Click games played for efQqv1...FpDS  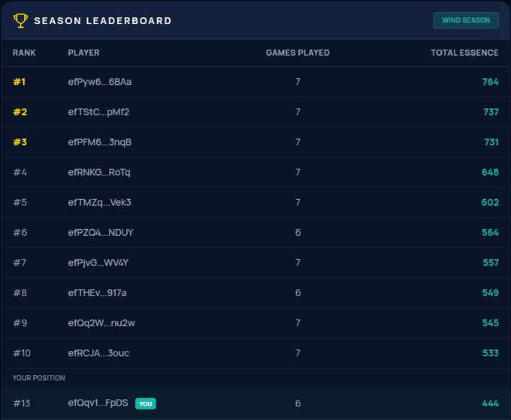(x=298, y=403)
